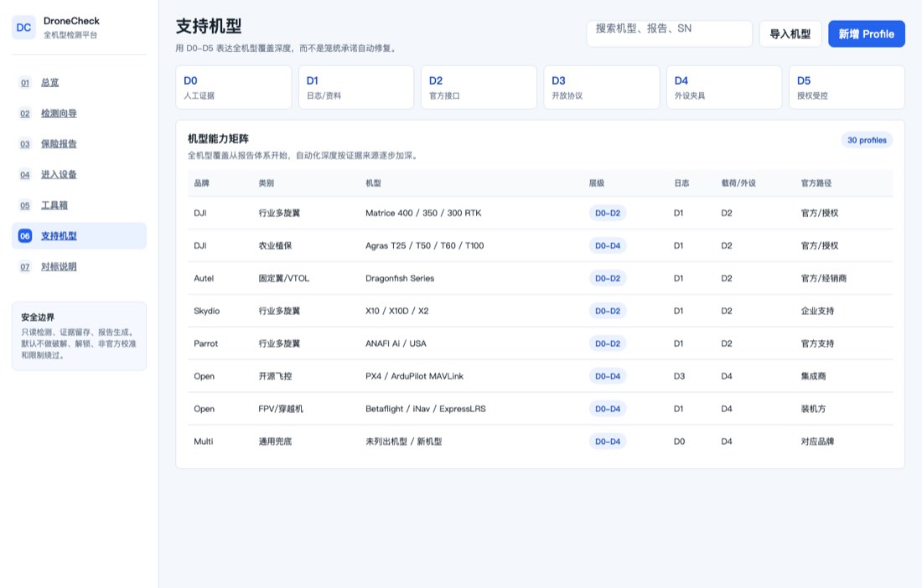Select the D4 外设夹具 card
This screenshot has width=922, height=588.
(724, 87)
